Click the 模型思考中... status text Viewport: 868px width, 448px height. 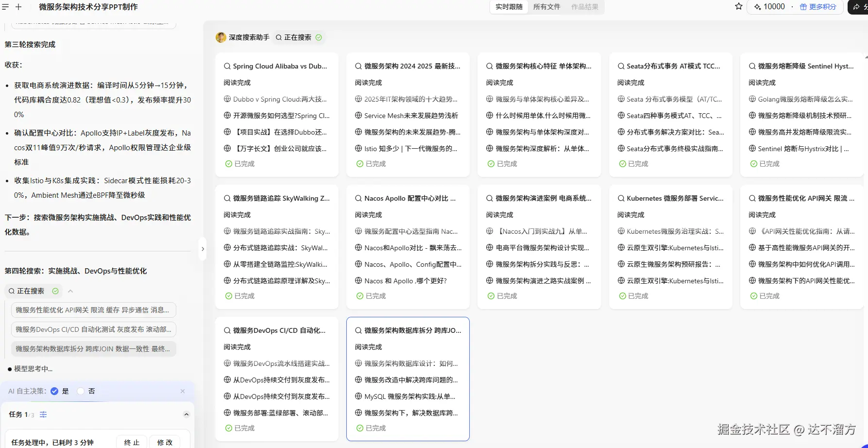click(x=33, y=369)
